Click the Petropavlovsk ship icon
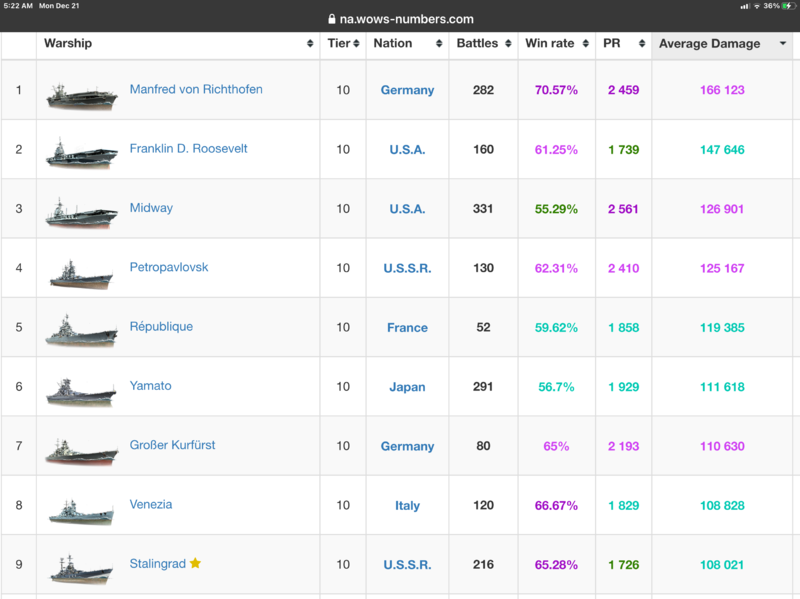This screenshot has width=800, height=599. pyautogui.click(x=81, y=272)
